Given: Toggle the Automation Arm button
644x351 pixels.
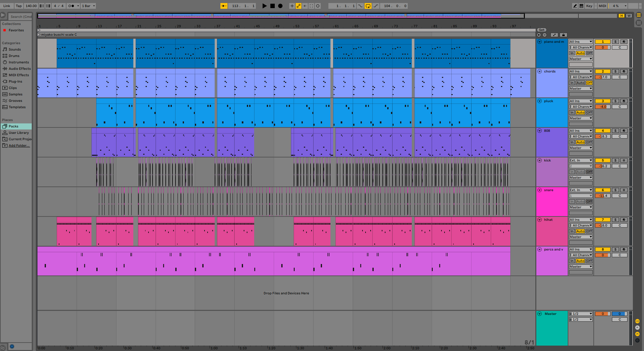Looking at the screenshot, I should point(298,6).
